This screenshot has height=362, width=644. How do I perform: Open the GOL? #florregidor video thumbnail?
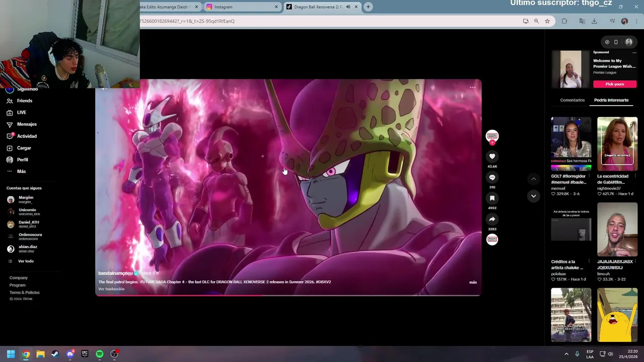pyautogui.click(x=571, y=144)
